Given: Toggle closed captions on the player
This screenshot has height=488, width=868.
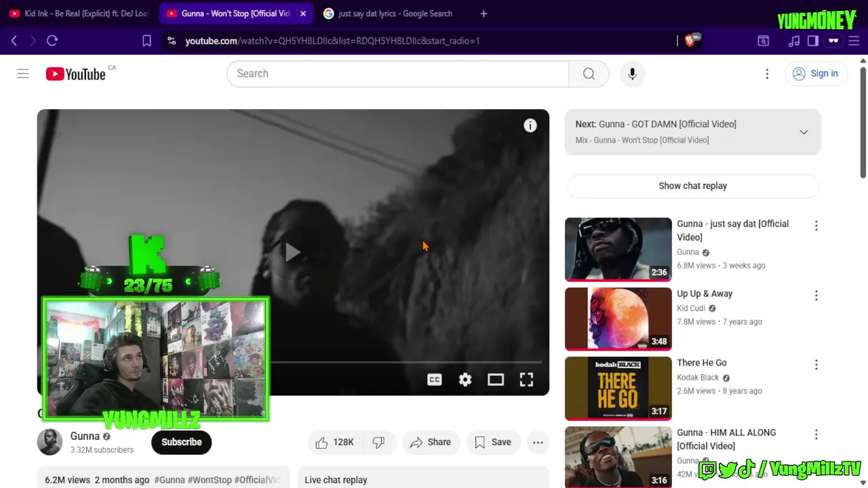Looking at the screenshot, I should 435,380.
